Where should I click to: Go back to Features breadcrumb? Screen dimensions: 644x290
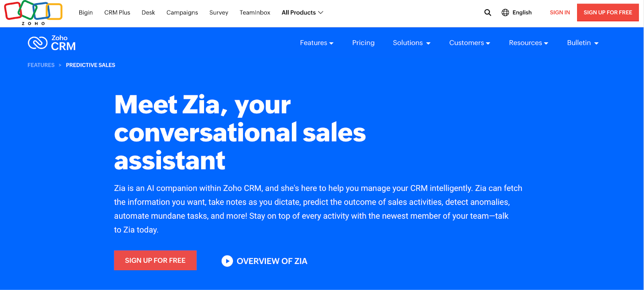41,65
